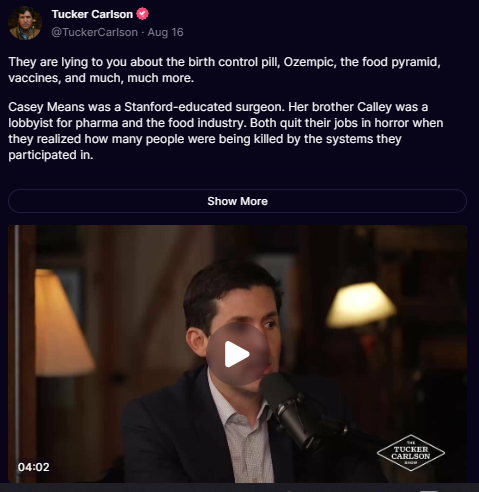The width and height of the screenshot is (479, 492).
Task: Click the pink verified badge checkmark
Action: click(x=143, y=14)
